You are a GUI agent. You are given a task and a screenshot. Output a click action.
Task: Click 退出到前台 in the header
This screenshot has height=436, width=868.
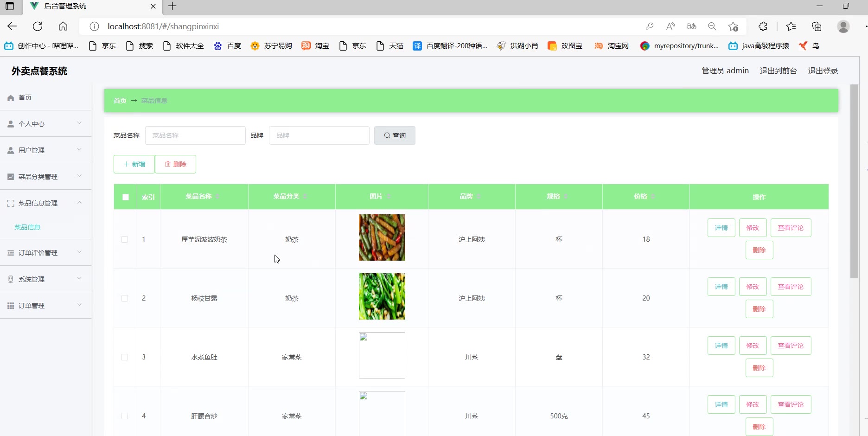[779, 71]
